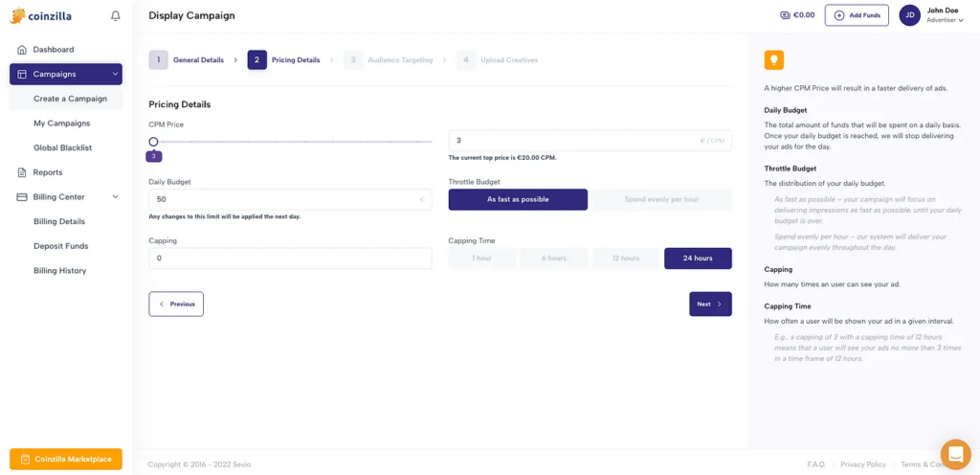Select As fast as possible throttle
Viewport: 980px width, 475px height.
518,199
